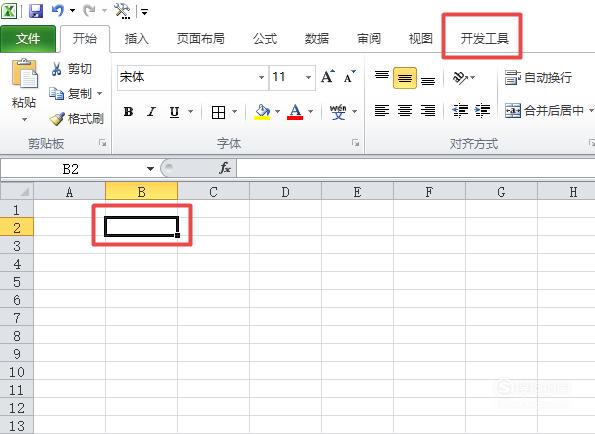Open the Developer (开发工具) tab
Image resolution: width=595 pixels, height=434 pixels.
tap(485, 38)
